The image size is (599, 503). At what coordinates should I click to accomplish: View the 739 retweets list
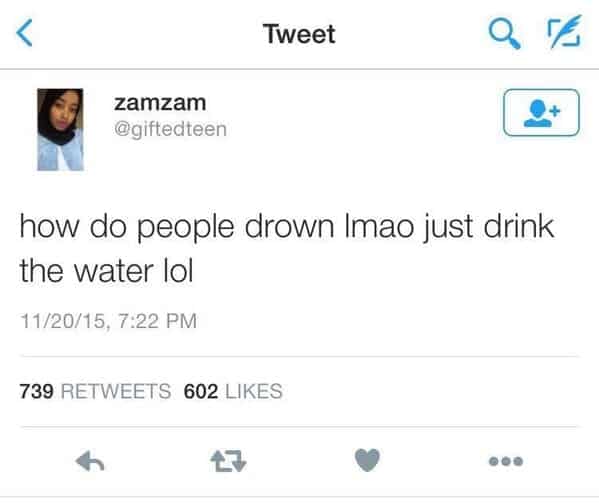tap(95, 391)
